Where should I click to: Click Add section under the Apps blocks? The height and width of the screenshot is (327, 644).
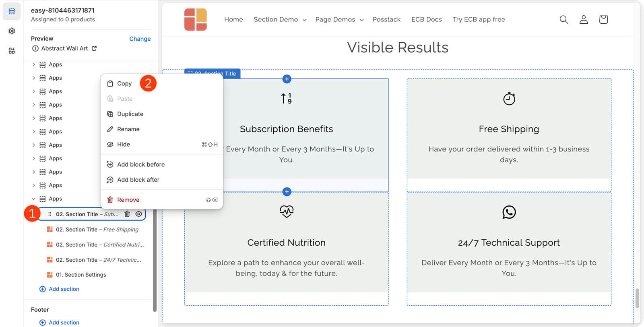pos(64,289)
